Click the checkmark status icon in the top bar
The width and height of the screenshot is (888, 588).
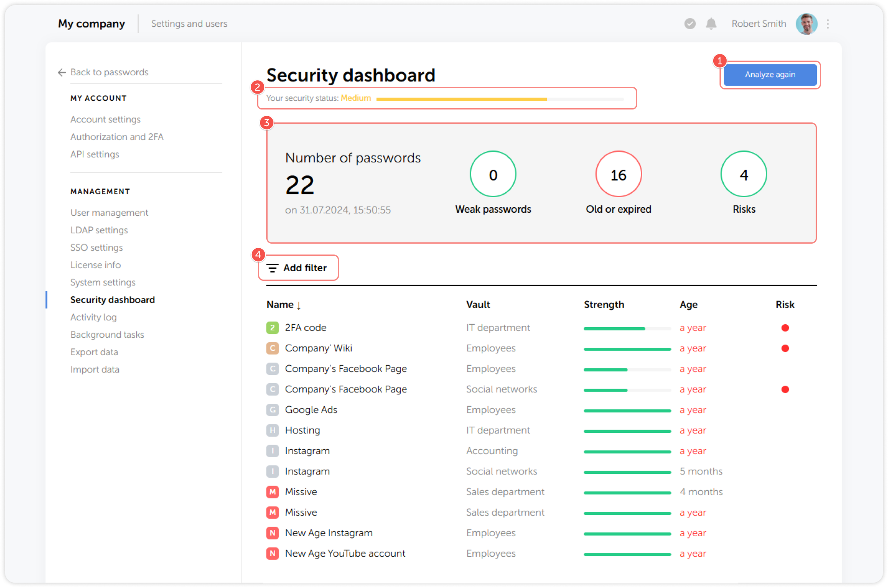click(x=690, y=24)
